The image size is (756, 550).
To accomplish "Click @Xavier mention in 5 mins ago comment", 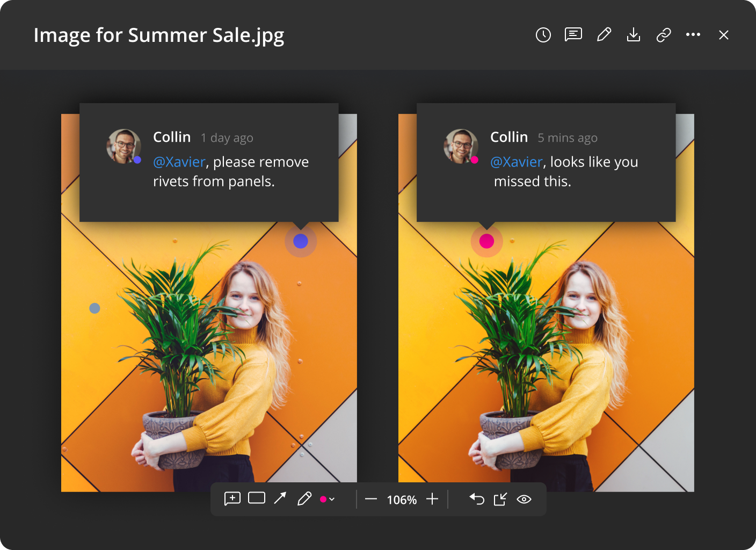I will point(516,162).
